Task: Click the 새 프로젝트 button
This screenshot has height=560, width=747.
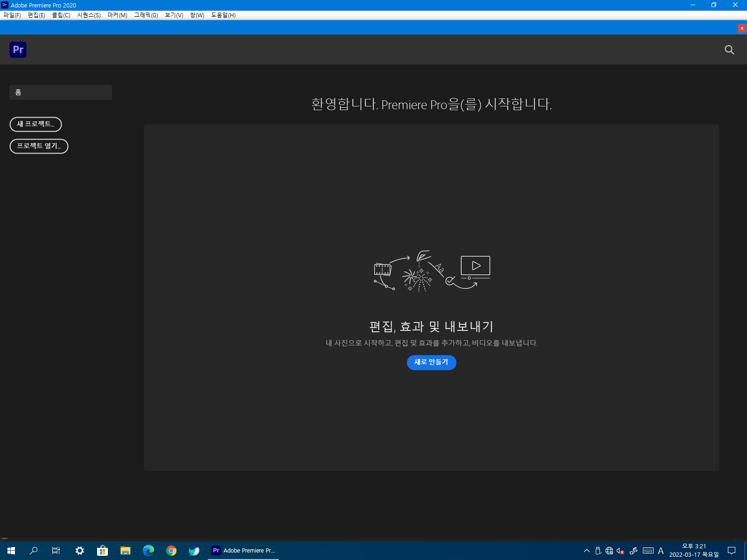Action: pos(36,124)
